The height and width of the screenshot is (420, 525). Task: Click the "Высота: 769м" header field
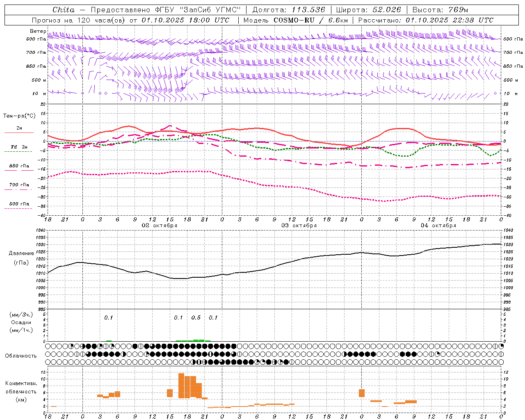click(x=440, y=10)
